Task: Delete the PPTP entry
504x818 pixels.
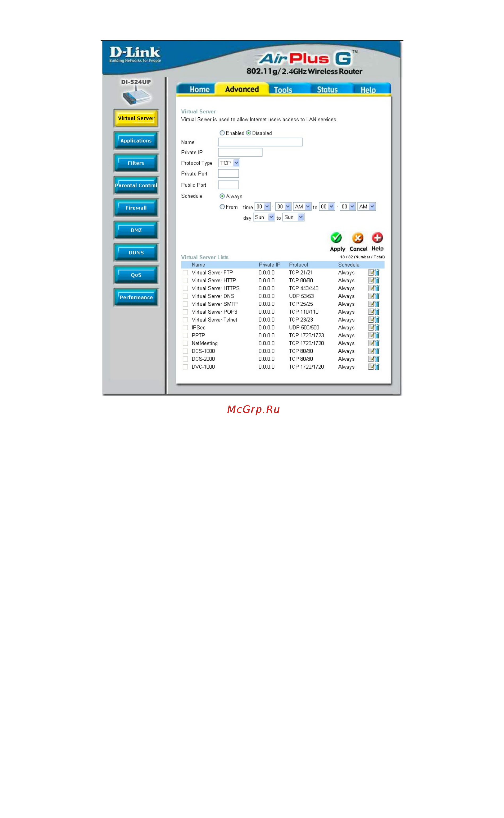Action: 377,335
